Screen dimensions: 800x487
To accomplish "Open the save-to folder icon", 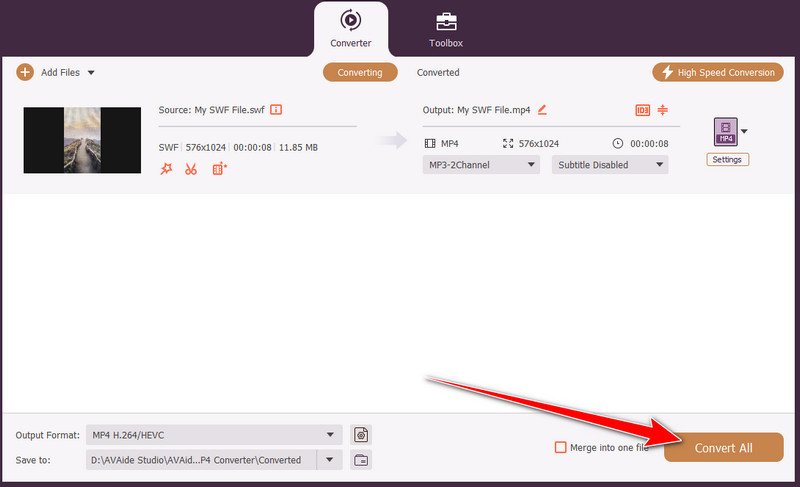I will point(361,460).
